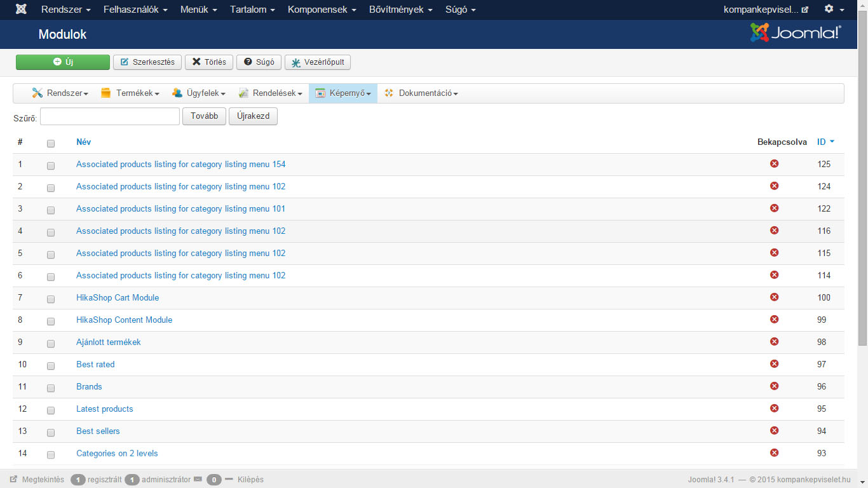Click the messages envelope icon in the status bar
The width and height of the screenshot is (868, 488).
click(x=198, y=479)
